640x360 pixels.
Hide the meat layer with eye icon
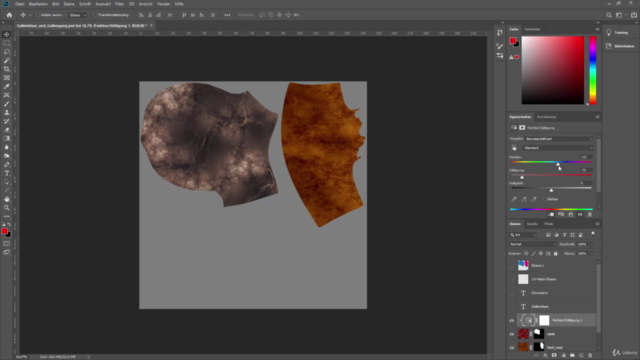(512, 334)
